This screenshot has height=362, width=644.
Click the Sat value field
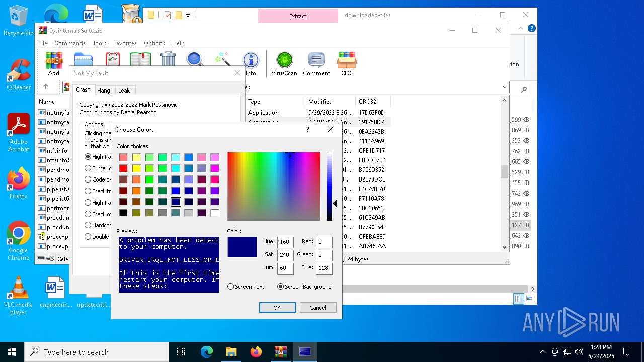285,255
